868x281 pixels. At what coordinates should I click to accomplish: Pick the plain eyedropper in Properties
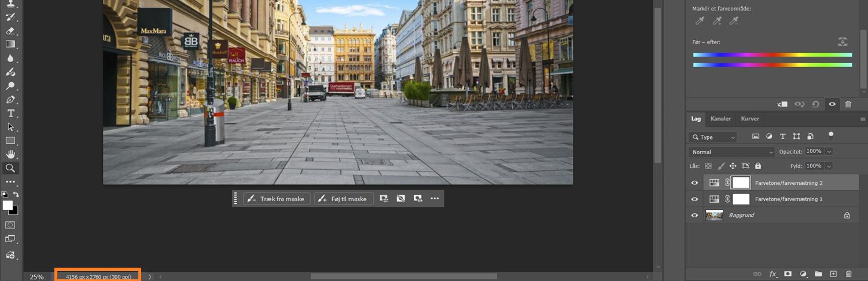(x=700, y=21)
